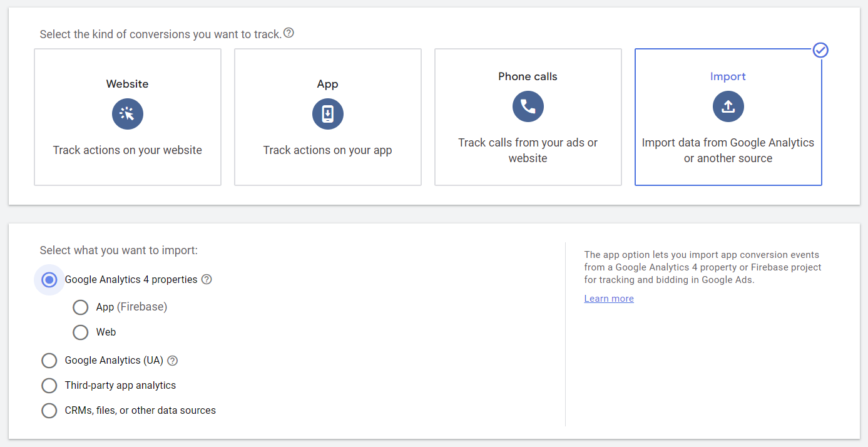Image resolution: width=868 pixels, height=447 pixels.
Task: Select Google Analytics 4 properties radio button
Action: pyautogui.click(x=49, y=280)
